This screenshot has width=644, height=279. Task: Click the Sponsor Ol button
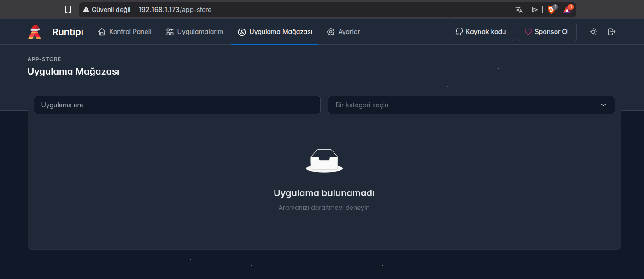pos(547,32)
